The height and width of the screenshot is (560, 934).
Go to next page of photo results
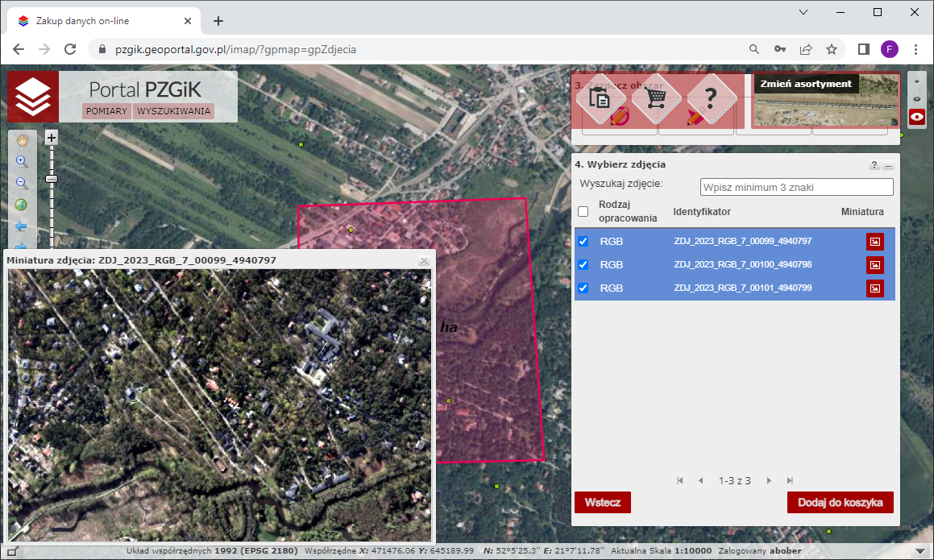pyautogui.click(x=769, y=480)
